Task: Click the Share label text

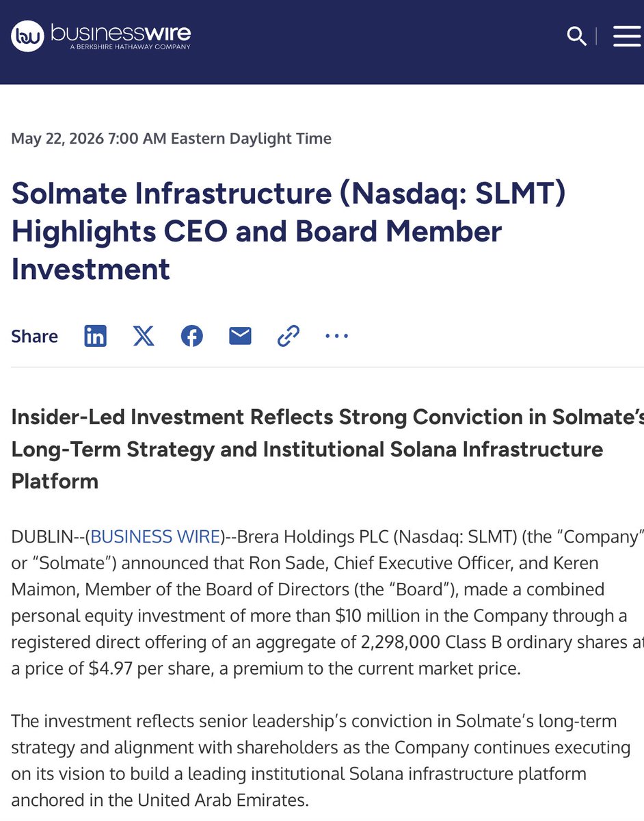Action: (x=34, y=337)
